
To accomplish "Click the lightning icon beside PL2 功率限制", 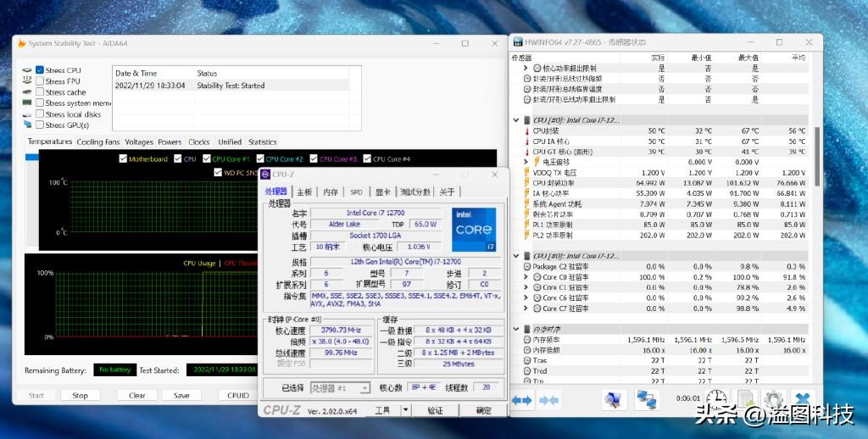I will tap(527, 236).
